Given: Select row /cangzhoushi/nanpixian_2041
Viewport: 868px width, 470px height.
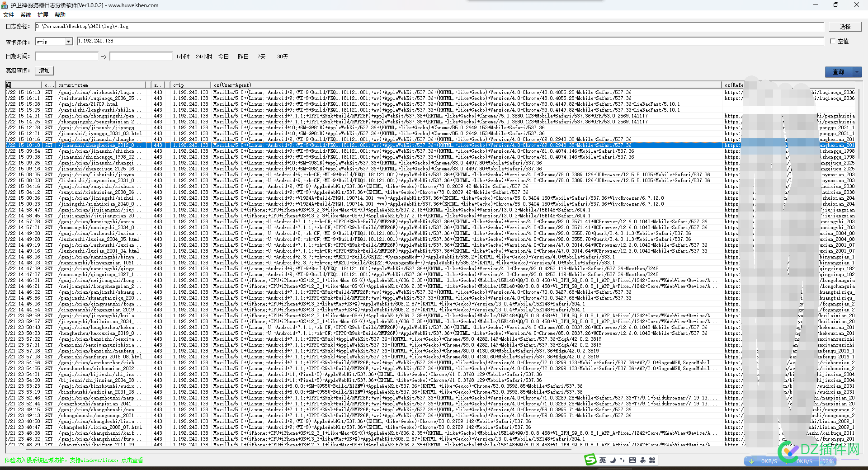Looking at the screenshot, I should pyautogui.click(x=430, y=404).
